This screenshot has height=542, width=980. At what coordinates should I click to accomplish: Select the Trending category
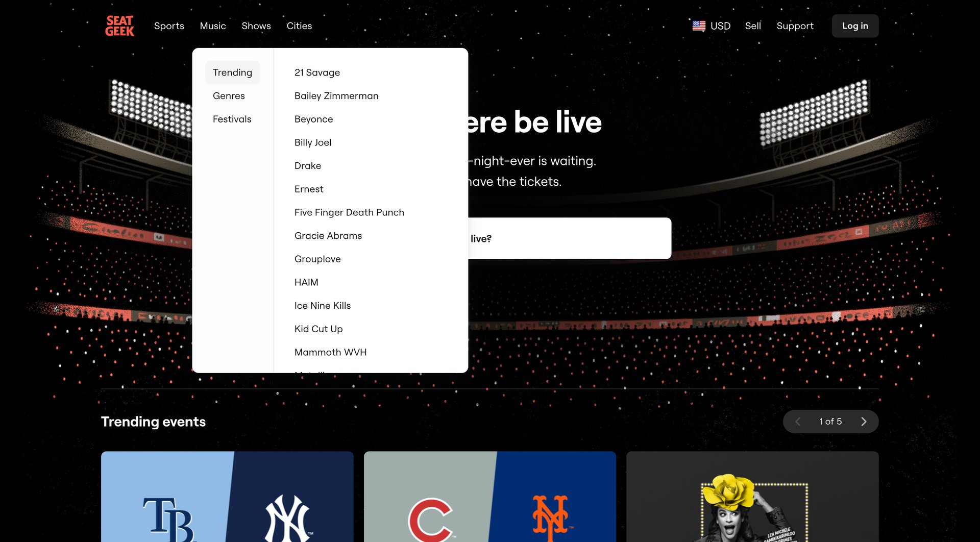point(232,72)
